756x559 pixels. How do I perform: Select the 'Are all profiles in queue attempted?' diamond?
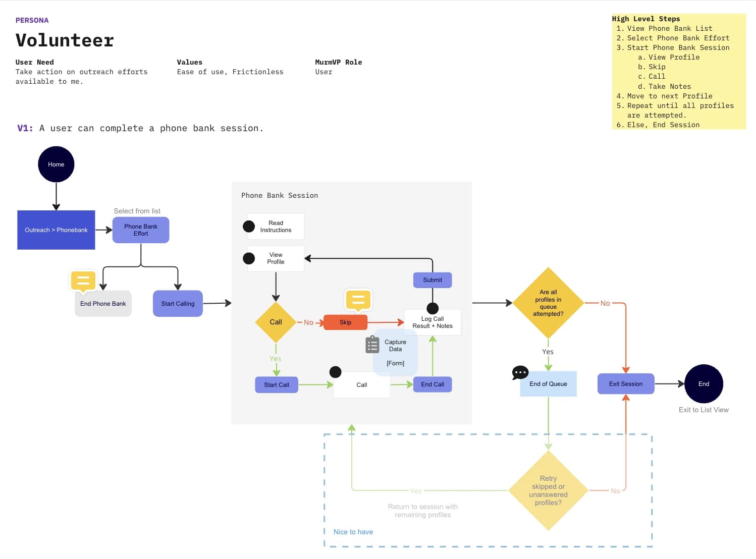coord(548,303)
